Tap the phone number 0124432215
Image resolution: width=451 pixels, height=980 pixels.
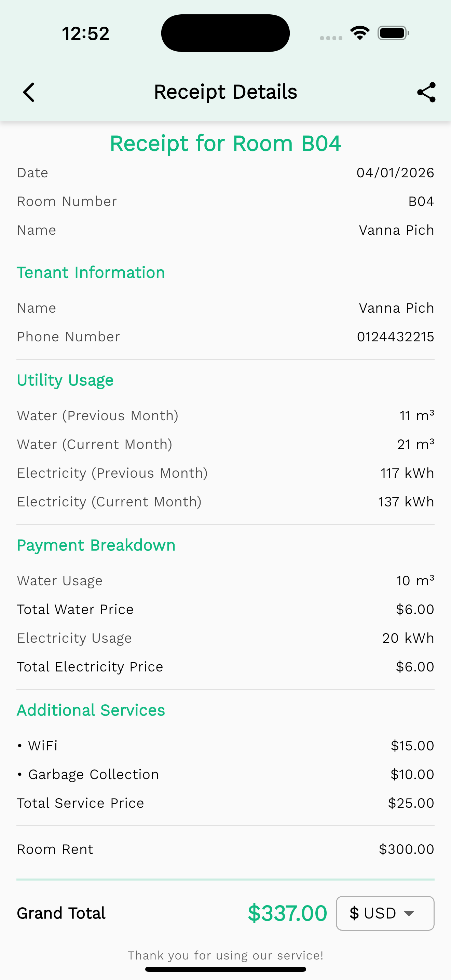click(395, 337)
